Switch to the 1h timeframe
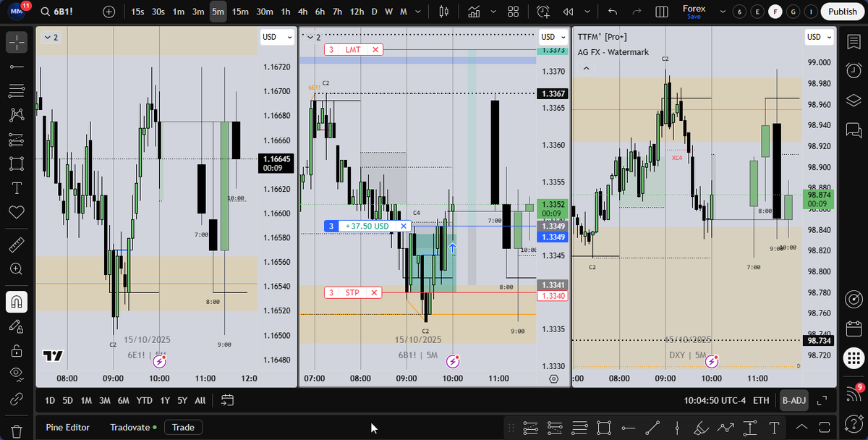The image size is (868, 440). point(286,12)
